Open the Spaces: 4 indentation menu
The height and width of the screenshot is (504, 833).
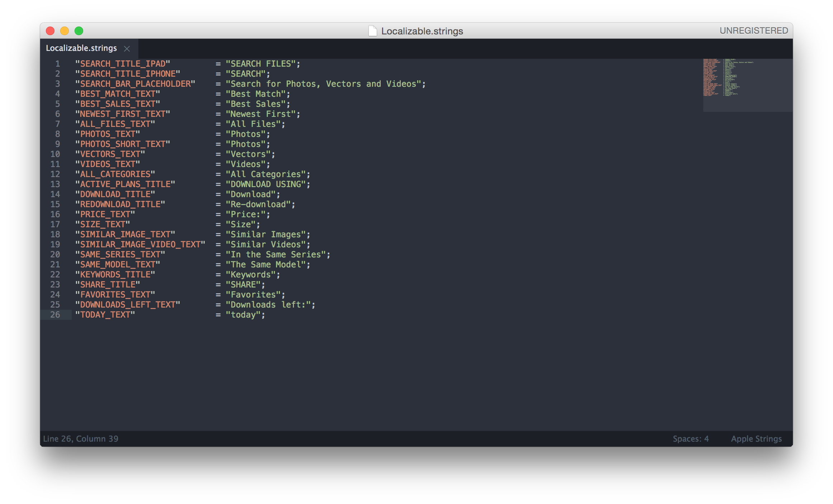(690, 438)
